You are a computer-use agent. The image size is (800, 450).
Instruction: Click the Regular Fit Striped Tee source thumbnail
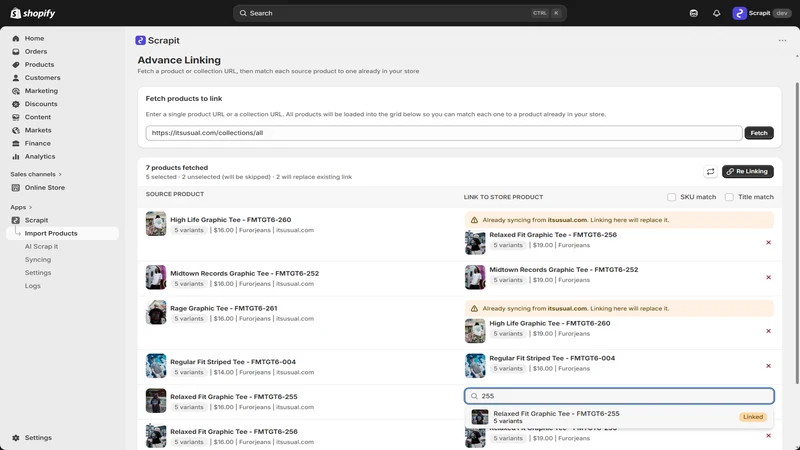click(156, 366)
